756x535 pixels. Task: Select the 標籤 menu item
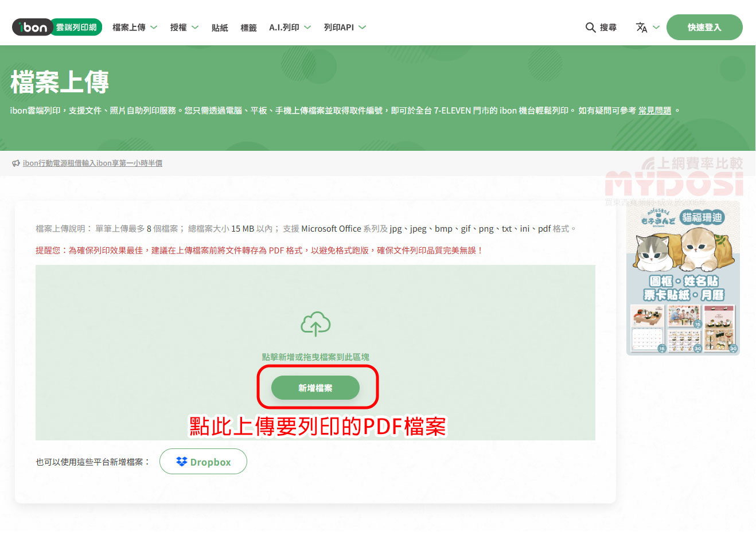point(248,28)
